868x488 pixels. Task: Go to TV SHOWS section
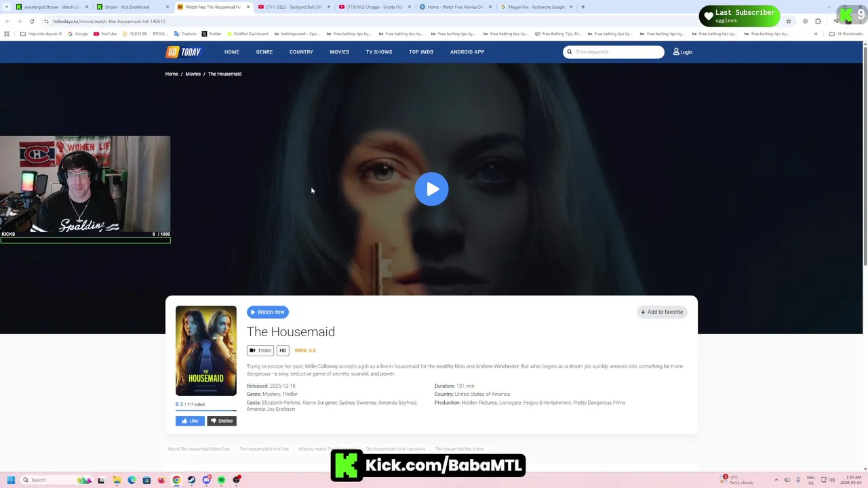(379, 52)
